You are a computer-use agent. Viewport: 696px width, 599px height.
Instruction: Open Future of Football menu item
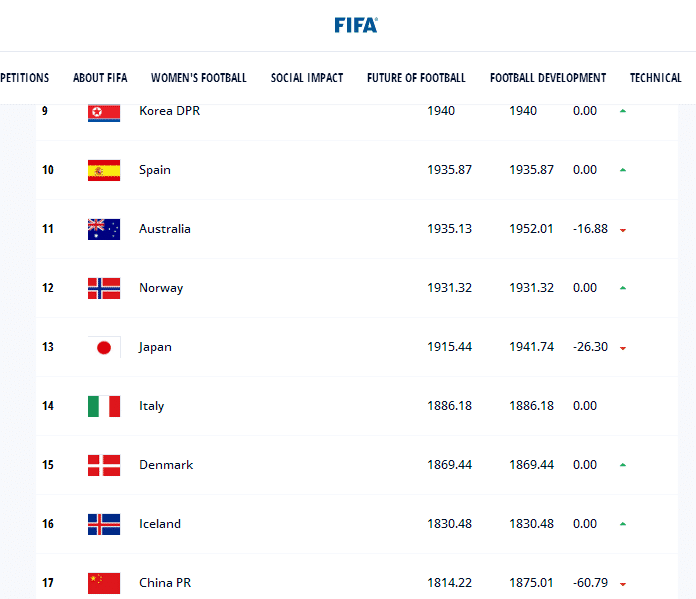[416, 78]
